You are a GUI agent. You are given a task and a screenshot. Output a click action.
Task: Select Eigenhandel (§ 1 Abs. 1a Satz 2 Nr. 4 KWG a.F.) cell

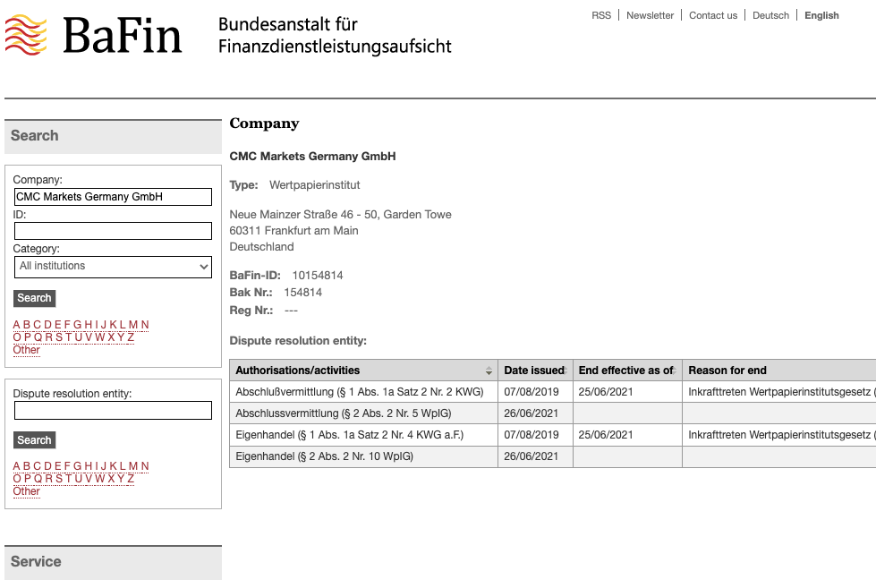[363, 435]
